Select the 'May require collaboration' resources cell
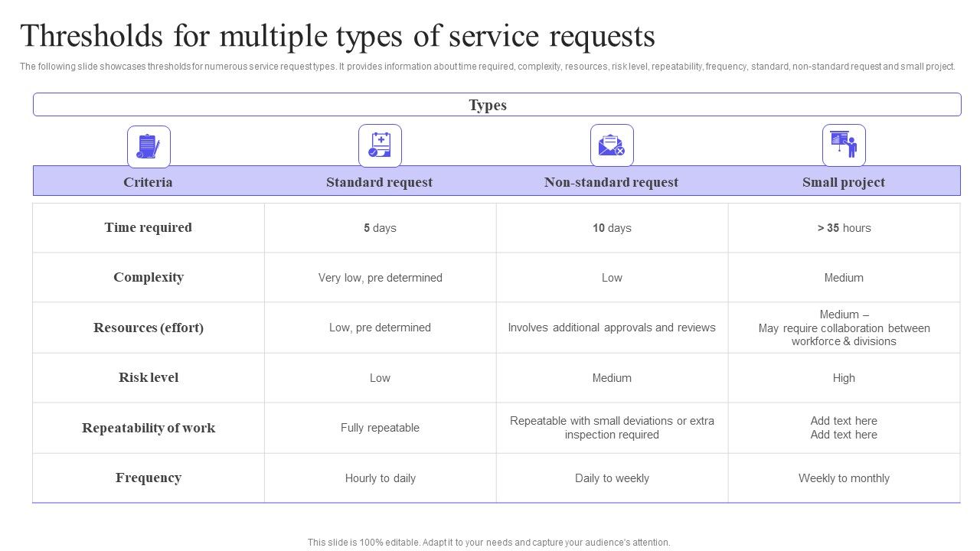980x551 pixels. 844,328
